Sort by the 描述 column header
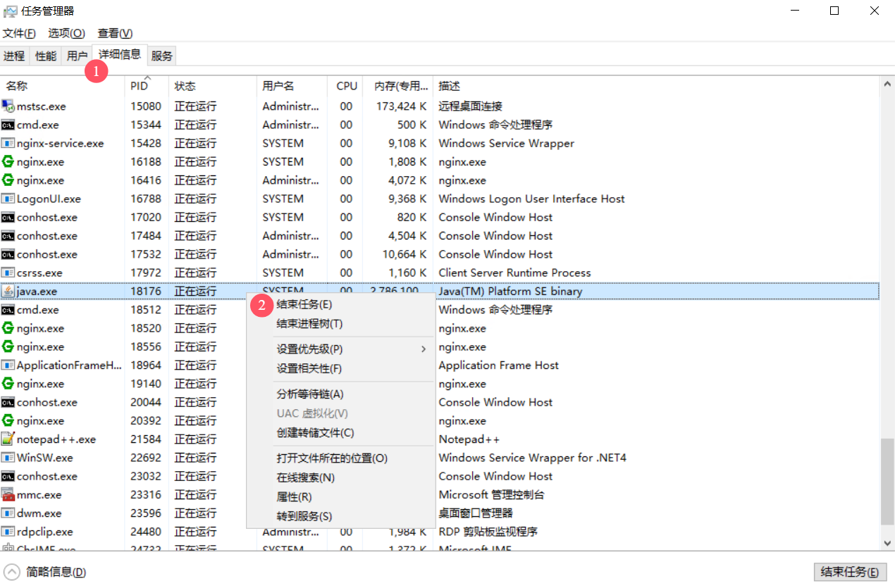The height and width of the screenshot is (588, 895). [656, 86]
